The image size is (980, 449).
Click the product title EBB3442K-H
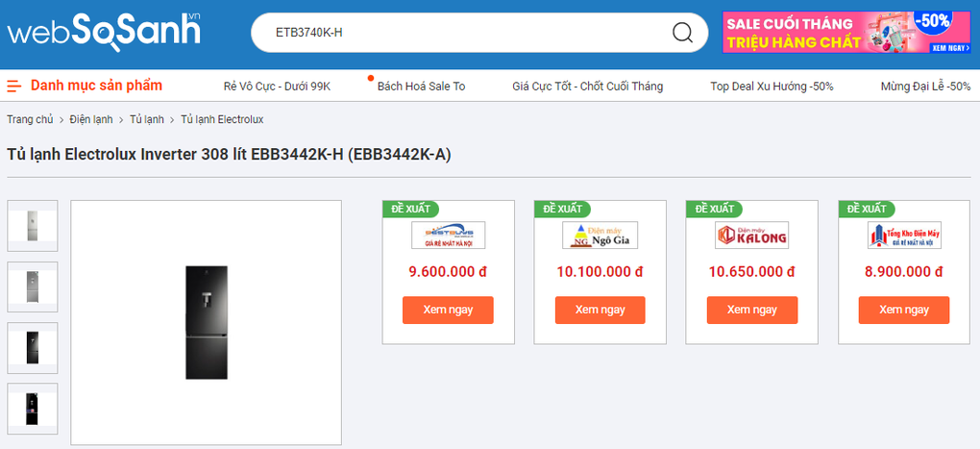tap(229, 155)
